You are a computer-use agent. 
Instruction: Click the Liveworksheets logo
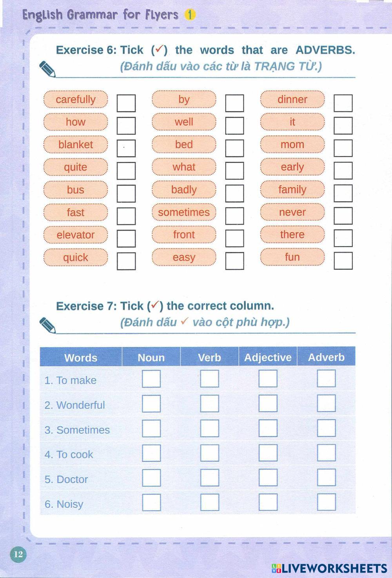click(x=329, y=569)
